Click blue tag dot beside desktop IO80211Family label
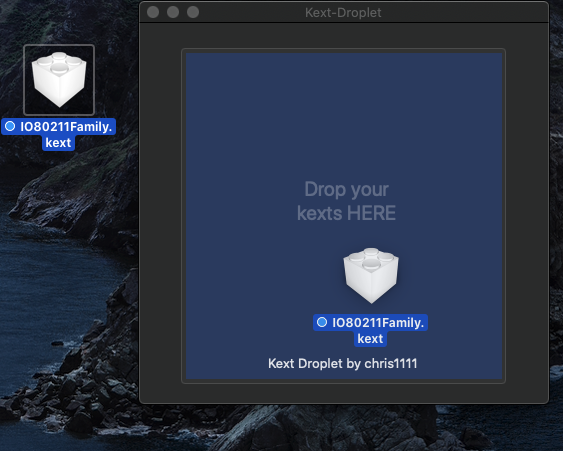Image resolution: width=563 pixels, height=451 pixels. coord(10,126)
